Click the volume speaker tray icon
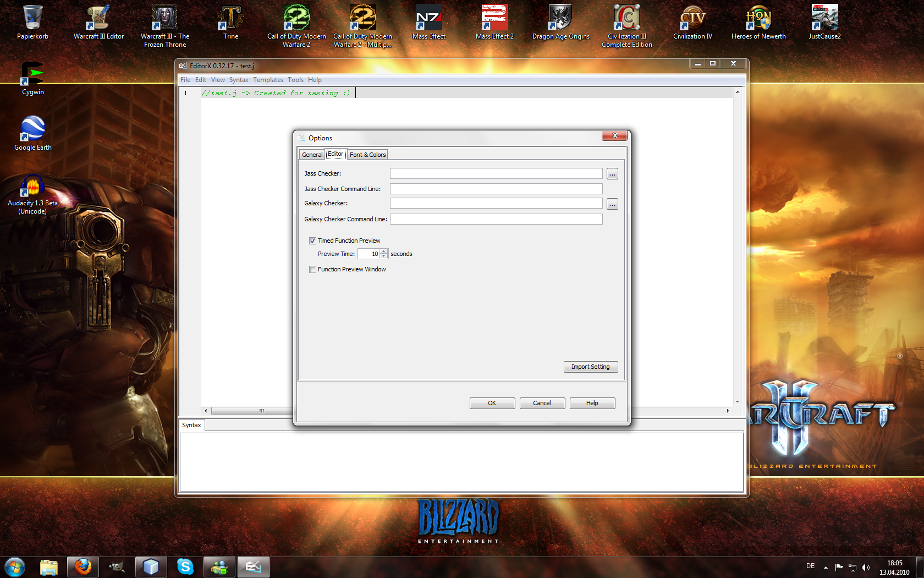Viewport: 924px width, 578px height. point(866,568)
